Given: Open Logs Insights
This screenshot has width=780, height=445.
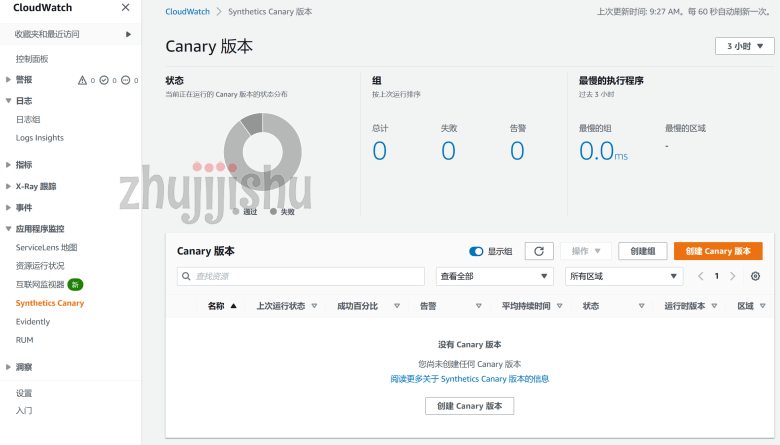Looking at the screenshot, I should click(x=40, y=138).
